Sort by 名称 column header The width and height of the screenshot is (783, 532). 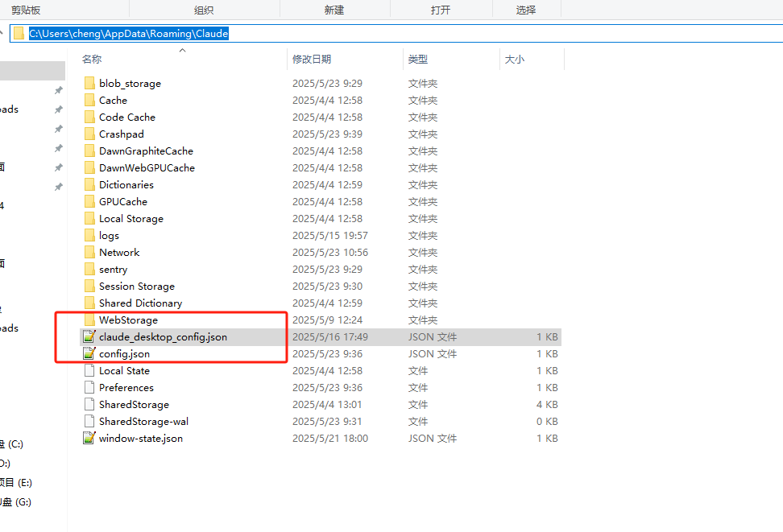[92, 60]
